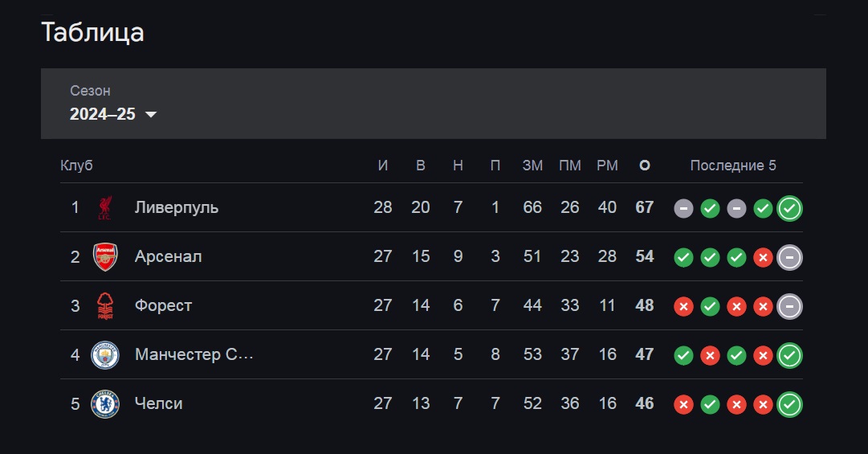Click the Chelsea badge icon
Screen dimensions: 868x454
[x=105, y=403]
